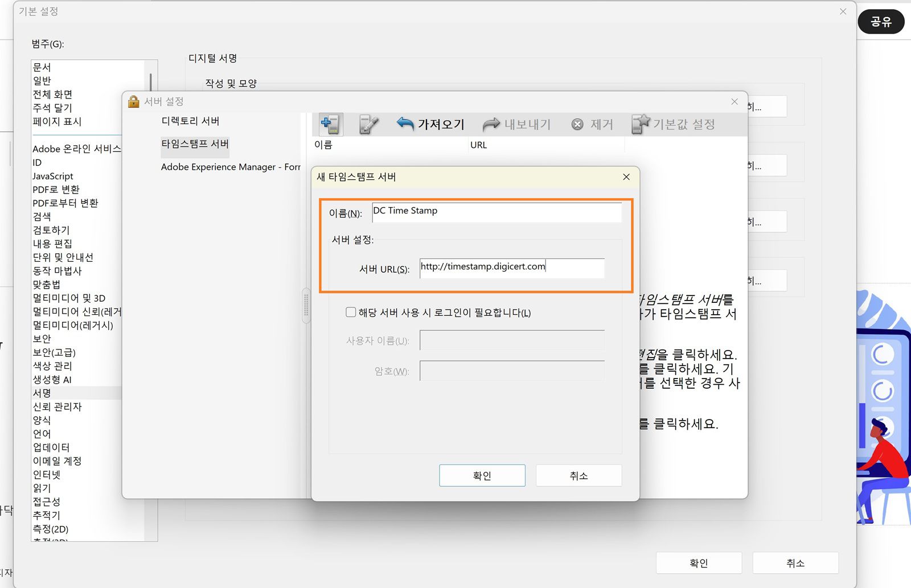Image resolution: width=911 pixels, height=588 pixels.
Task: Click 취소 in the 기본 설정 window
Action: tap(795, 563)
